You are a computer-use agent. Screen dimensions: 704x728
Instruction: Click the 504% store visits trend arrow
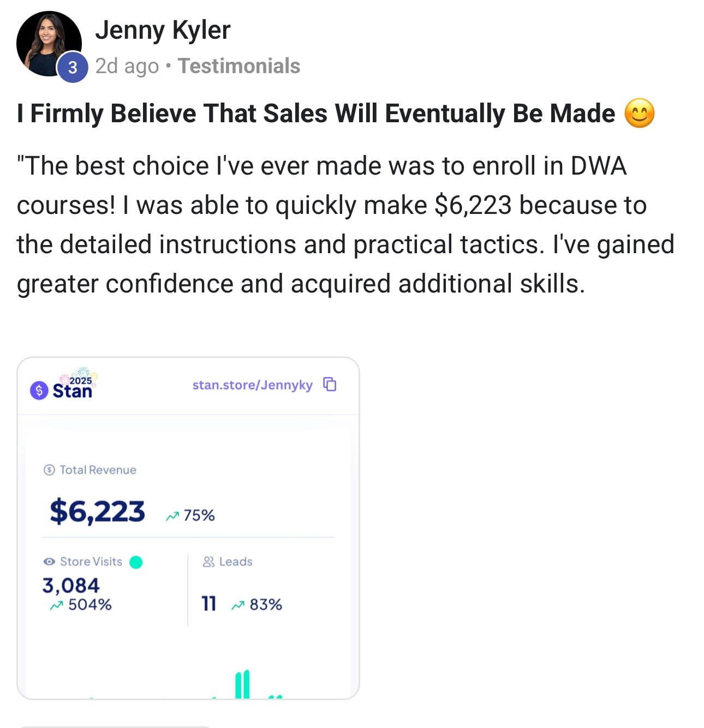(56, 605)
